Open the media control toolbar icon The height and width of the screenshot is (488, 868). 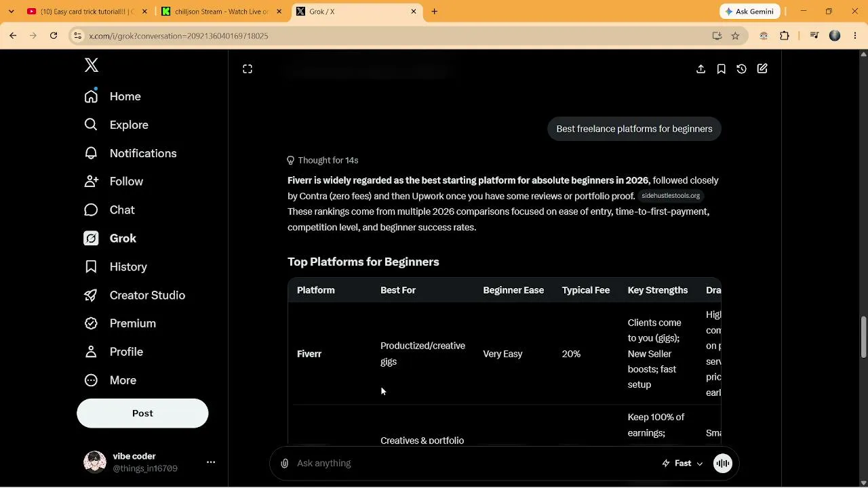coord(814,36)
